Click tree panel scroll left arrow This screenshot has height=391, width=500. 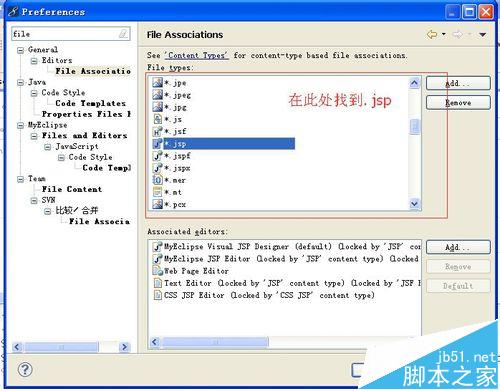coord(17,347)
